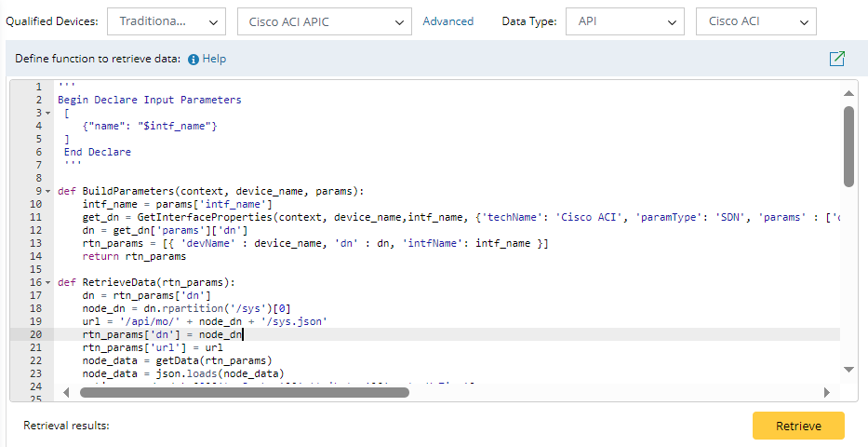Click the horizontal scrollbar thumb in editor
Screen dimensions: 868x447
pos(244,392)
